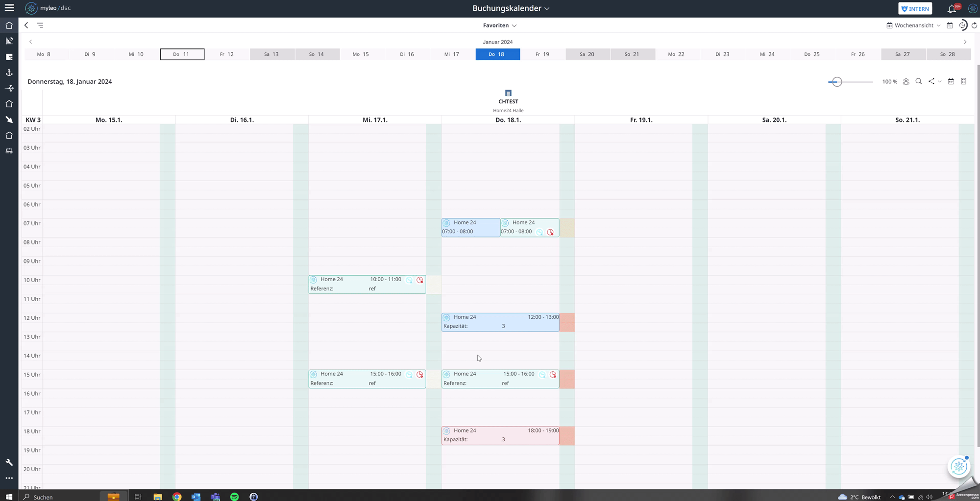Adjust the calendar zoom slider handle

[836, 82]
